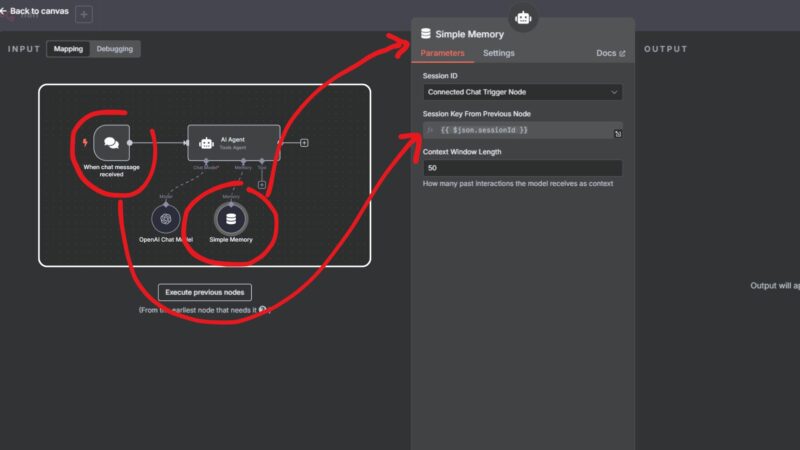Click the Simple Memory database title icon
The image size is (800, 450).
426,34
